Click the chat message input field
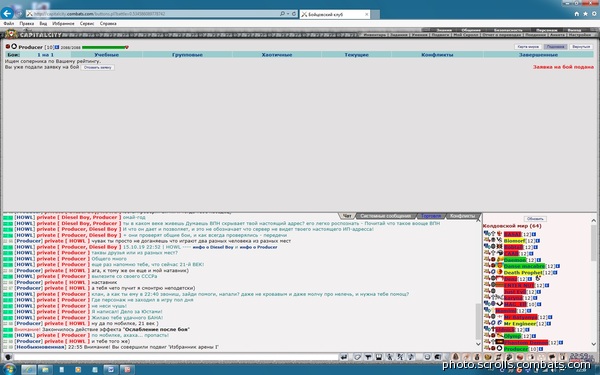600x375 pixels. click(176, 357)
